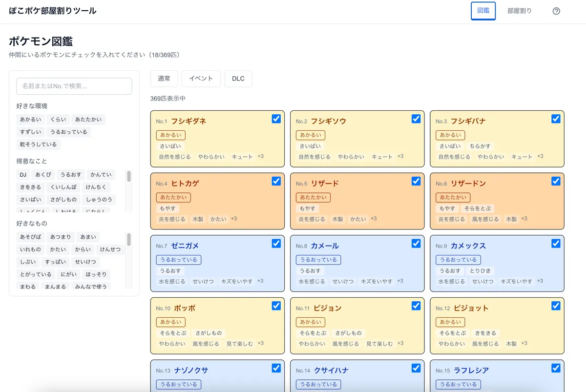Filter environment by すずしい
Image resolution: width=586 pixels, height=392 pixels.
tap(30, 132)
